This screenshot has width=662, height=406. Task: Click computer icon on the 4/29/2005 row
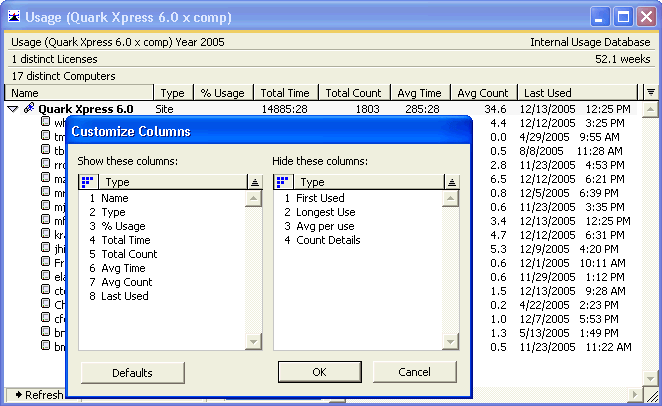(45, 135)
